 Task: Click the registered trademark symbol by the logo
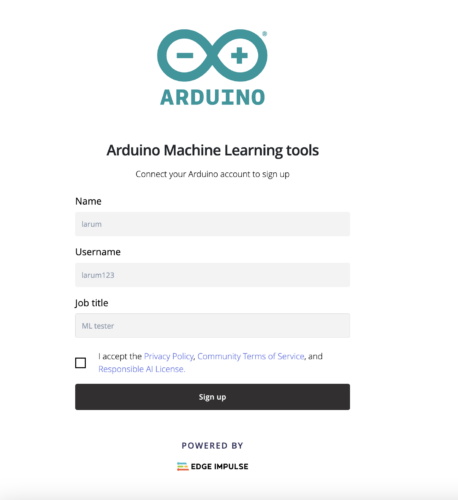tap(265, 34)
